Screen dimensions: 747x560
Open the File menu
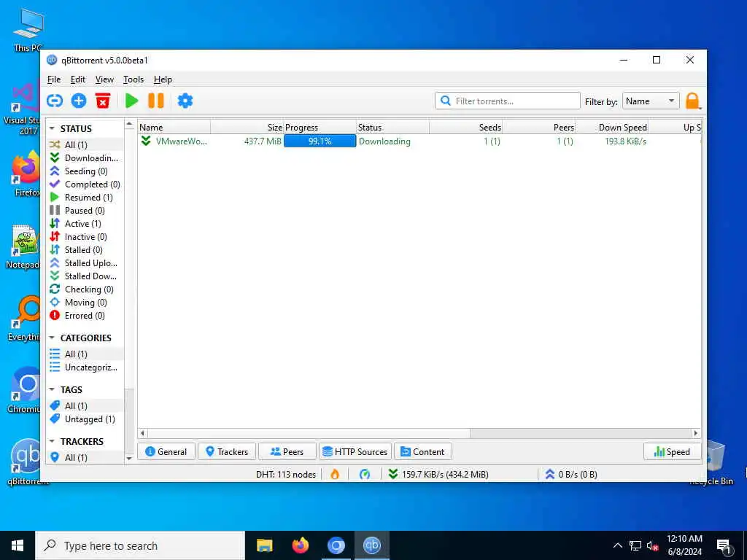click(54, 79)
